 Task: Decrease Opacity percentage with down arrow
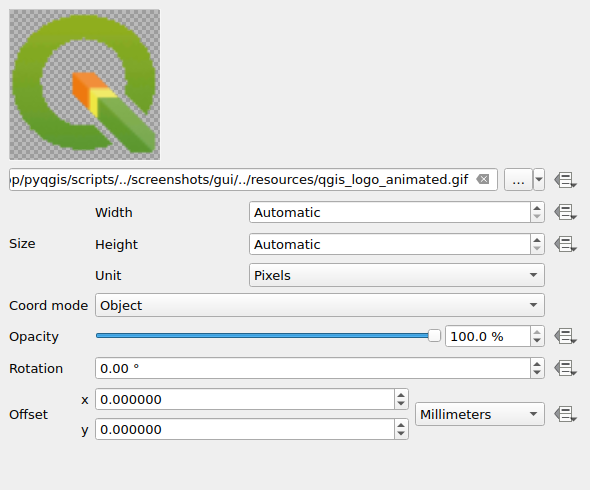[x=537, y=341]
